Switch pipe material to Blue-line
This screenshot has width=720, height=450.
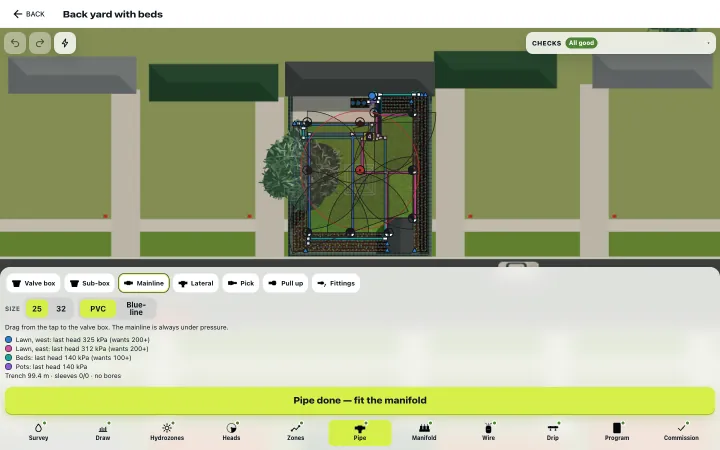pyautogui.click(x=136, y=309)
